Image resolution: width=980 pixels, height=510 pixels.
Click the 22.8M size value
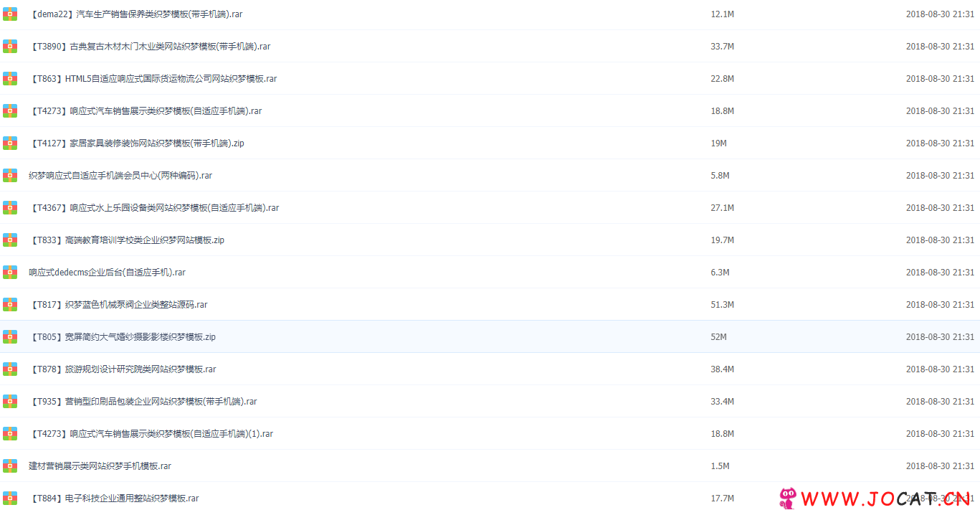coord(723,79)
